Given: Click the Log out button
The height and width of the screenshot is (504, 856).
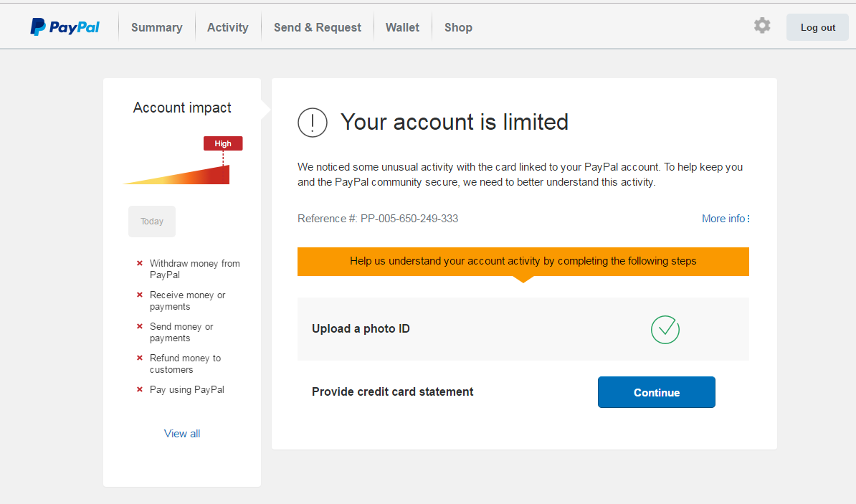Looking at the screenshot, I should pos(817,27).
